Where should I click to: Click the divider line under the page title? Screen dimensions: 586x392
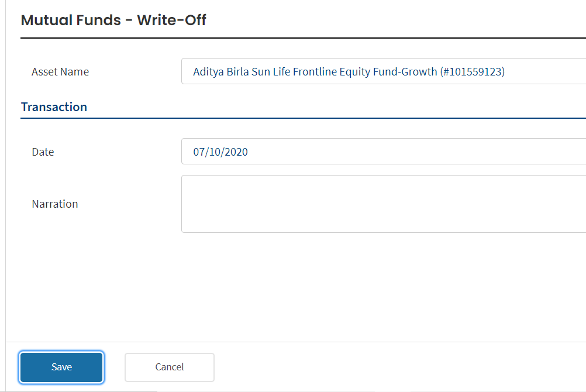303,38
